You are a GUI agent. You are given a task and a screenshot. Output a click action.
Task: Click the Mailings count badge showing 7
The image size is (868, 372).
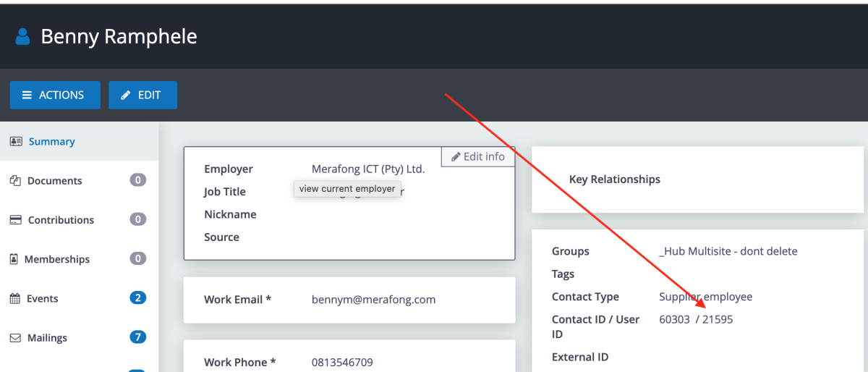pyautogui.click(x=137, y=337)
